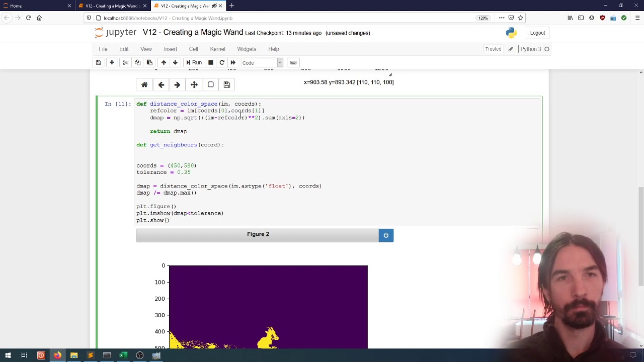Open a new browser tab
This screenshot has width=644, height=362.
(x=231, y=6)
